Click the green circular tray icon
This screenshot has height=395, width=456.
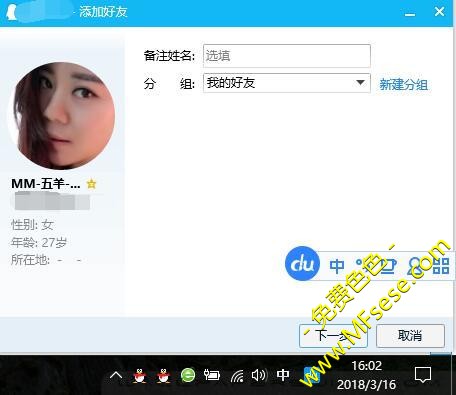pos(188,375)
